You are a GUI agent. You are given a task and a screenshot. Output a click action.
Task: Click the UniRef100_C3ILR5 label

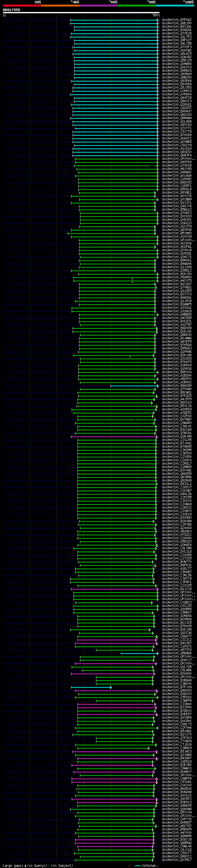click(x=177, y=440)
